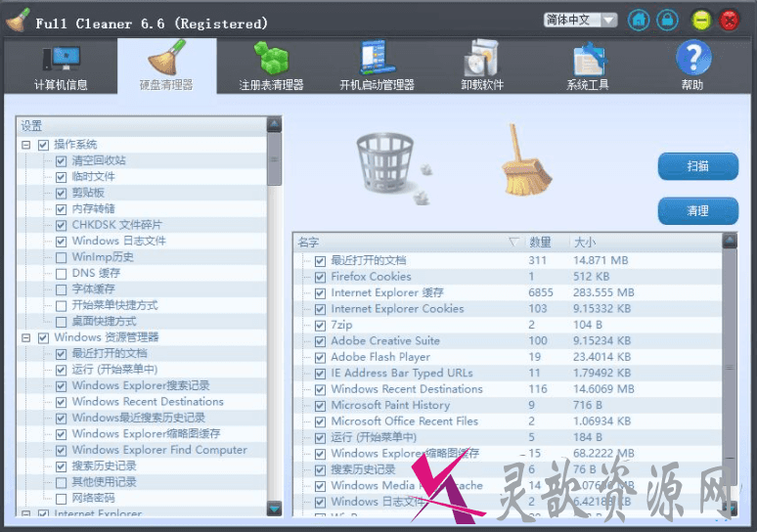
Task: Uncheck CHKDSK 文件碎片 checkbox
Action: [61, 226]
